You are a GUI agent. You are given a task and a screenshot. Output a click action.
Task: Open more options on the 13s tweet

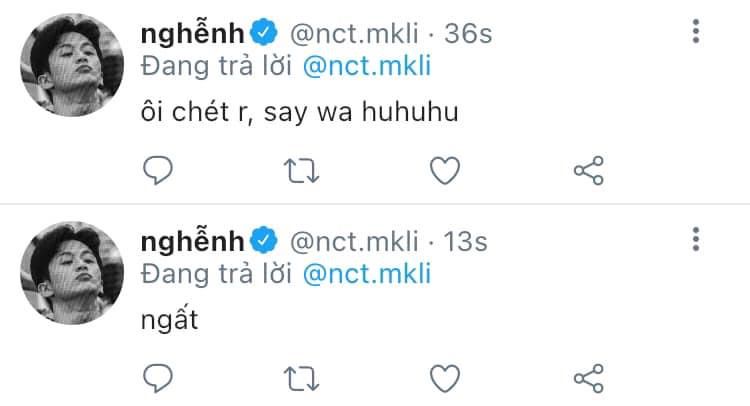pos(696,239)
